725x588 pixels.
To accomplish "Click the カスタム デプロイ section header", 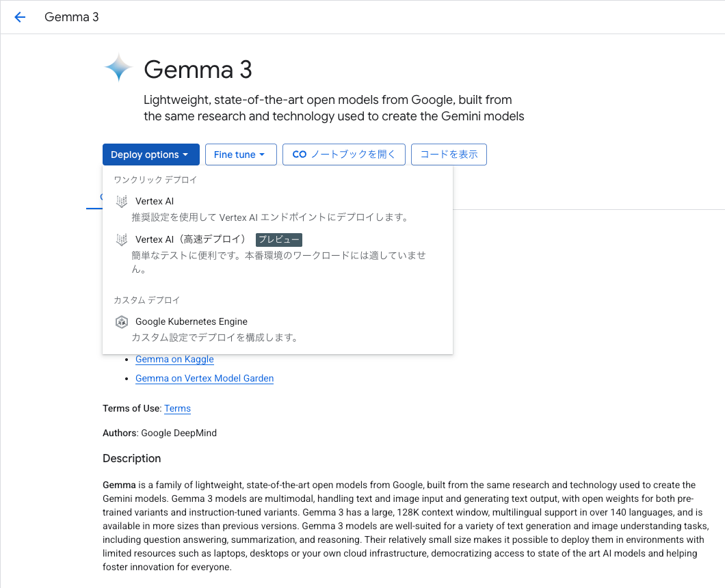I will [x=146, y=300].
